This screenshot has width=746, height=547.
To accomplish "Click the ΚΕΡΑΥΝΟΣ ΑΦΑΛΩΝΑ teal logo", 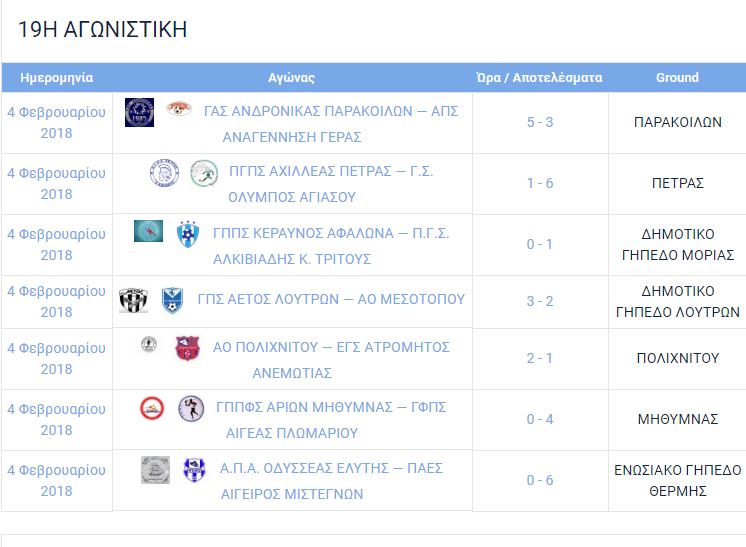I will pos(148,231).
